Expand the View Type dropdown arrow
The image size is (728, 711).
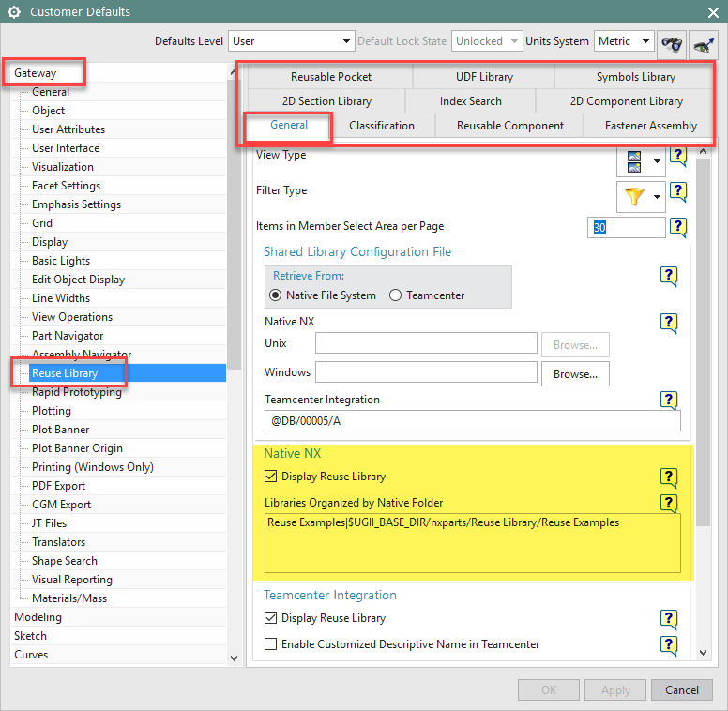[x=657, y=161]
